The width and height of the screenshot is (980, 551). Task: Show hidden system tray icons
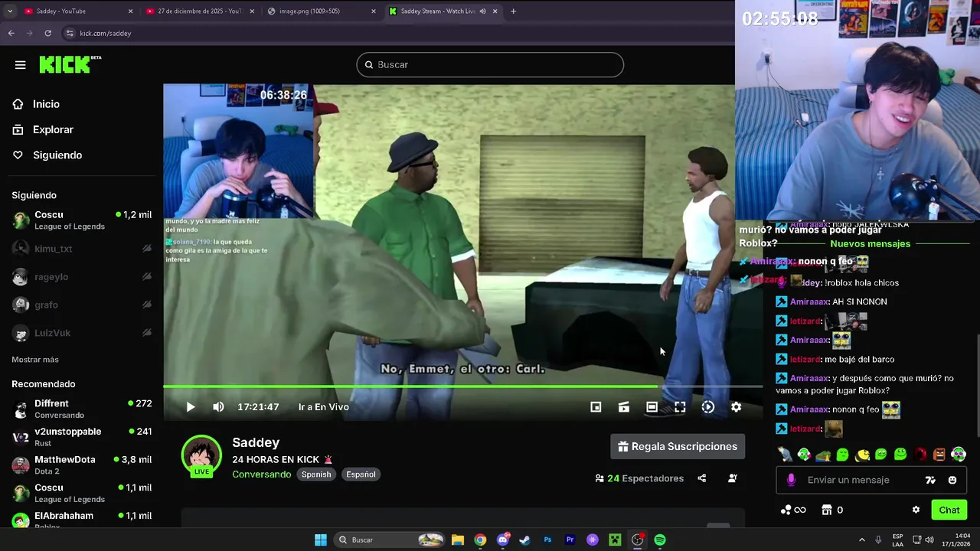861,540
